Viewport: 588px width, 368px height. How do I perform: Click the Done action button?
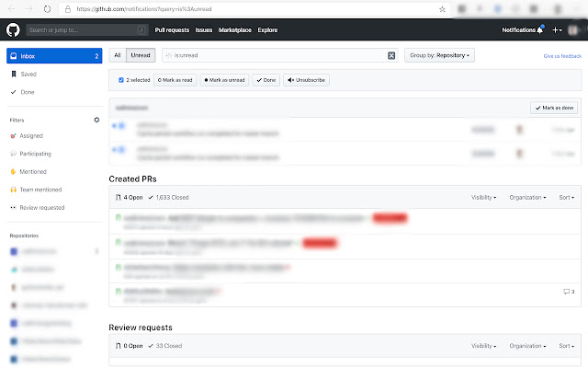point(266,80)
